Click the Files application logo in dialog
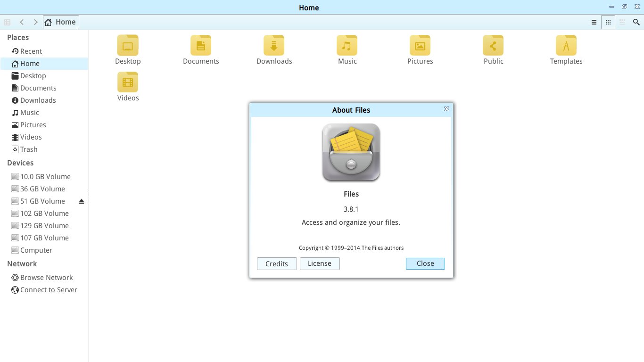 tap(351, 152)
